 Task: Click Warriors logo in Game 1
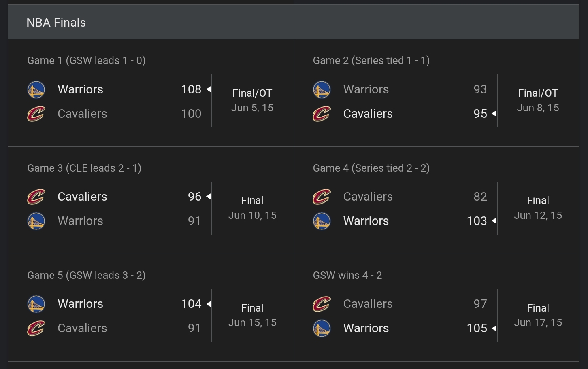coord(36,89)
